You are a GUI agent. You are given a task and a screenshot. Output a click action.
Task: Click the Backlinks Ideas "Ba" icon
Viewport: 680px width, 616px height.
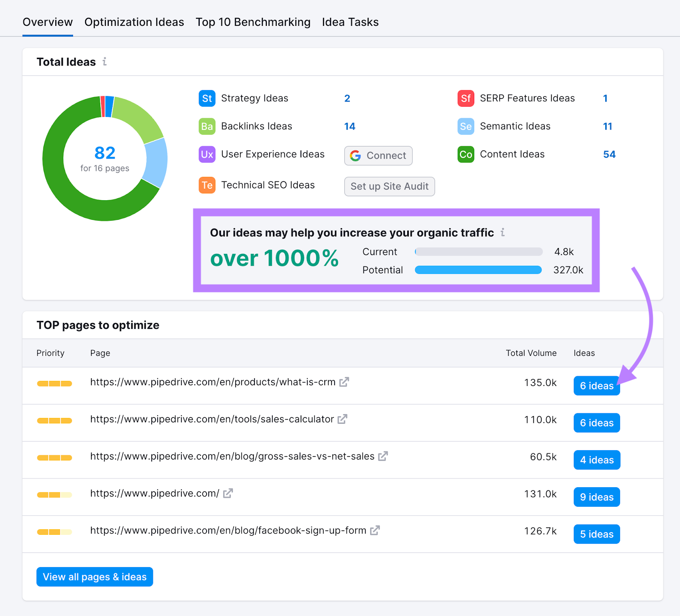pyautogui.click(x=207, y=126)
